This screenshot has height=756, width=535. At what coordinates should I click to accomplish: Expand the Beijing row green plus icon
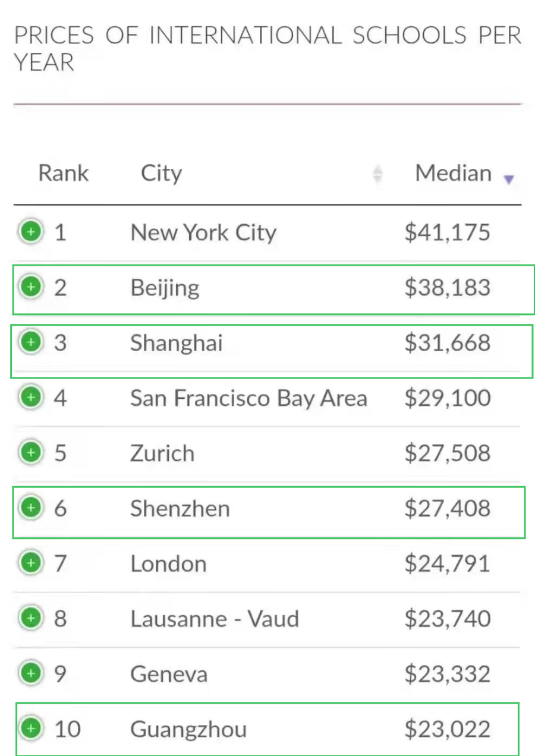(30, 287)
